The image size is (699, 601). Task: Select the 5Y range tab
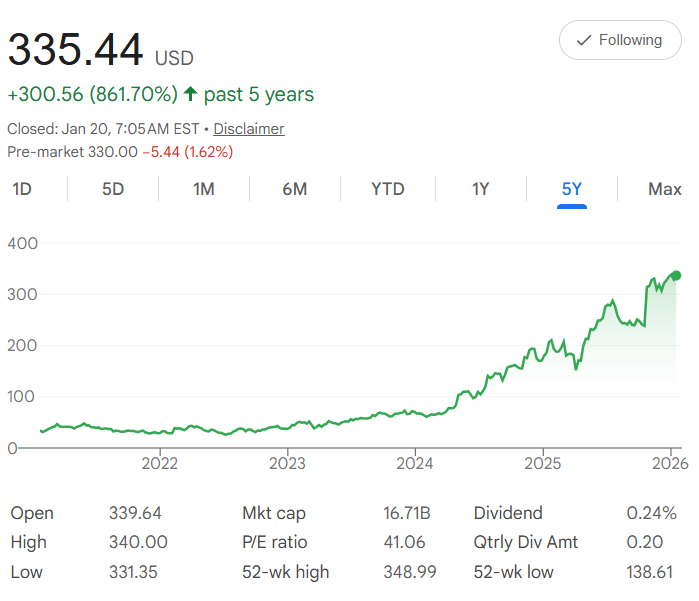[572, 189]
